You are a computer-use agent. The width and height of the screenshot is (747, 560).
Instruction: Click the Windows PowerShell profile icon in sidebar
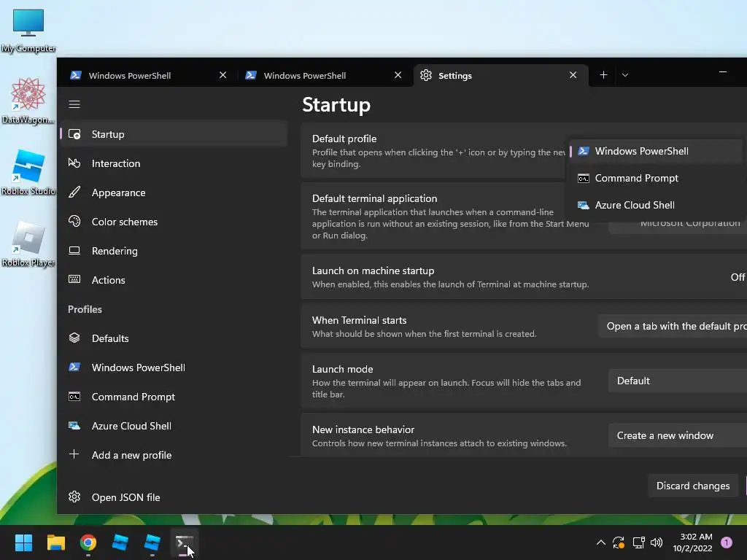[x=74, y=367]
